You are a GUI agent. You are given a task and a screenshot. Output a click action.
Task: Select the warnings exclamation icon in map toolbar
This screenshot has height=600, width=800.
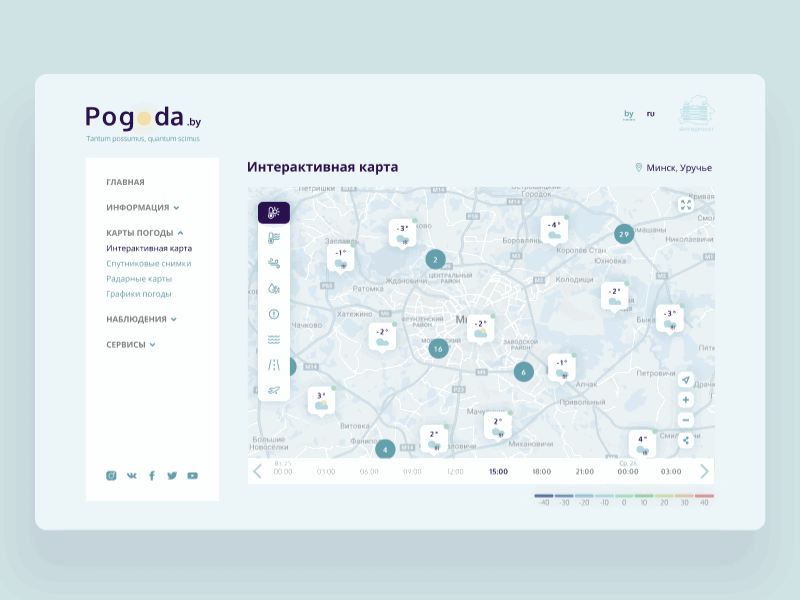click(272, 313)
